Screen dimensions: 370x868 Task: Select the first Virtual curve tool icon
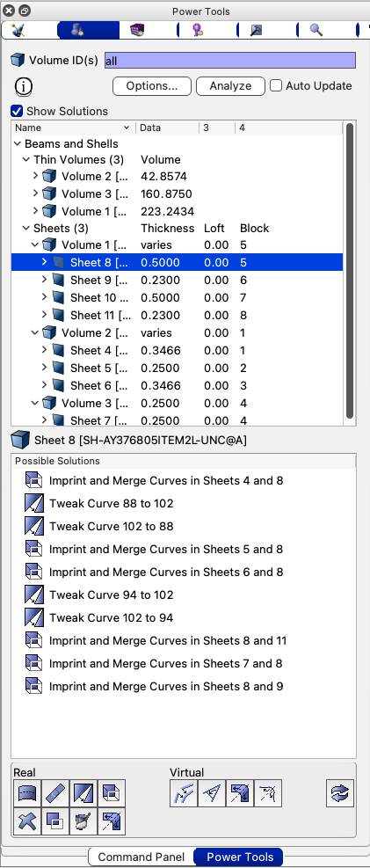click(x=183, y=793)
